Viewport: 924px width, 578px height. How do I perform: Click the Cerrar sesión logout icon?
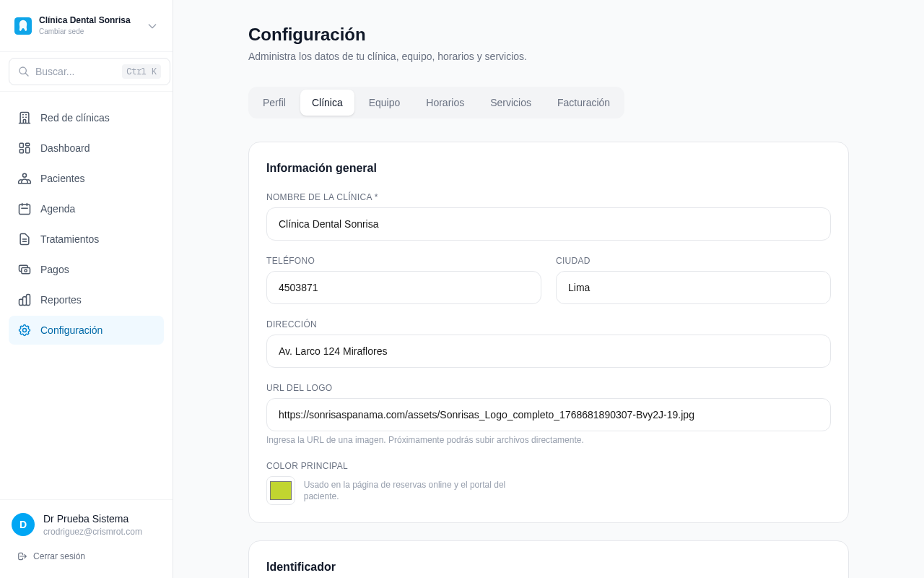click(22, 556)
